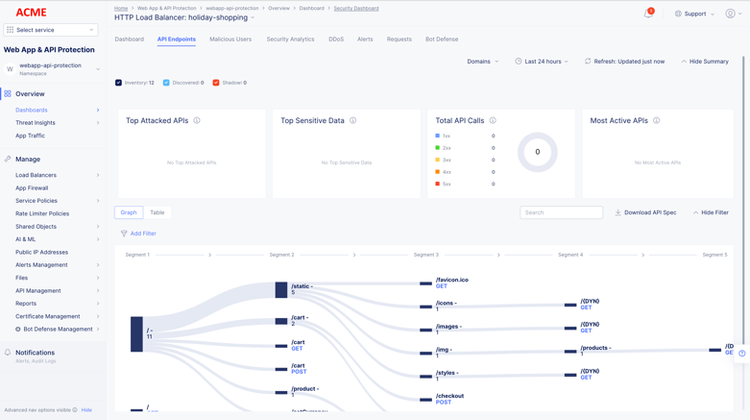Click the Add Filter funnel icon
Viewport: 750px width, 420px height.
pyautogui.click(x=124, y=233)
